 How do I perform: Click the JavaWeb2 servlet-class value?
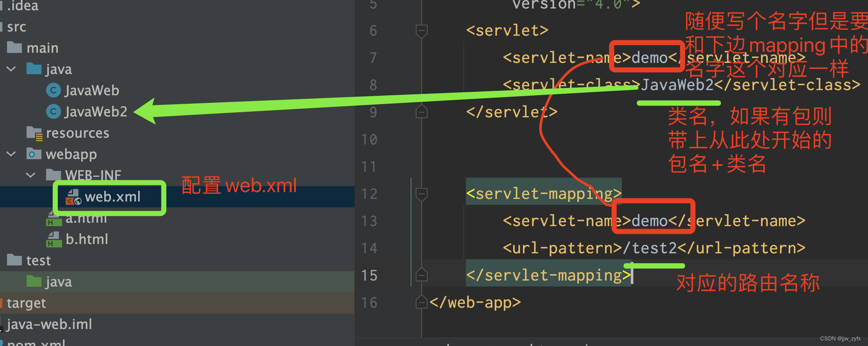click(677, 85)
